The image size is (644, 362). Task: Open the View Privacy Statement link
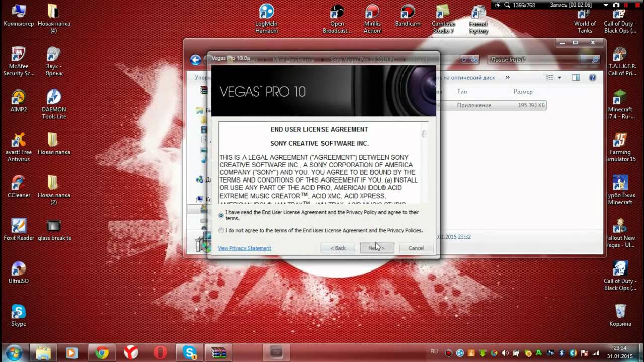[245, 248]
